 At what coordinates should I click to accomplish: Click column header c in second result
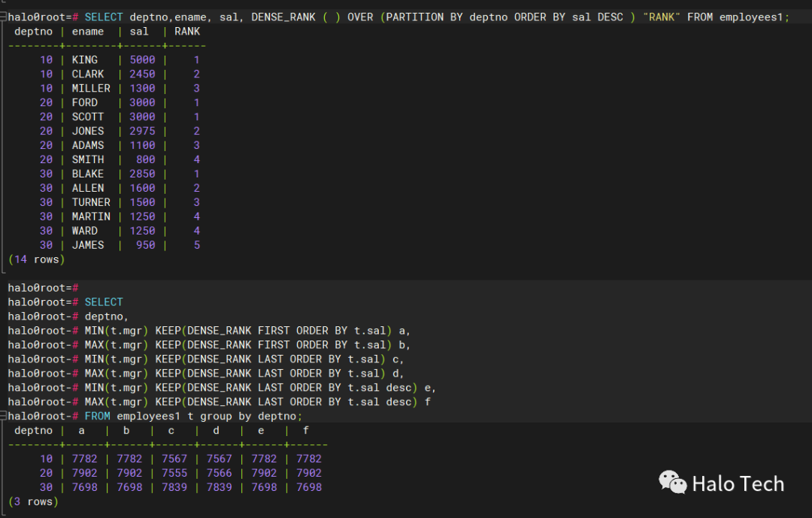point(171,431)
